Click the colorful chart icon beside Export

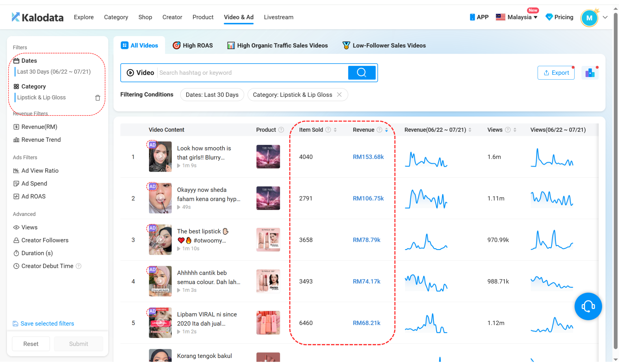pos(590,73)
